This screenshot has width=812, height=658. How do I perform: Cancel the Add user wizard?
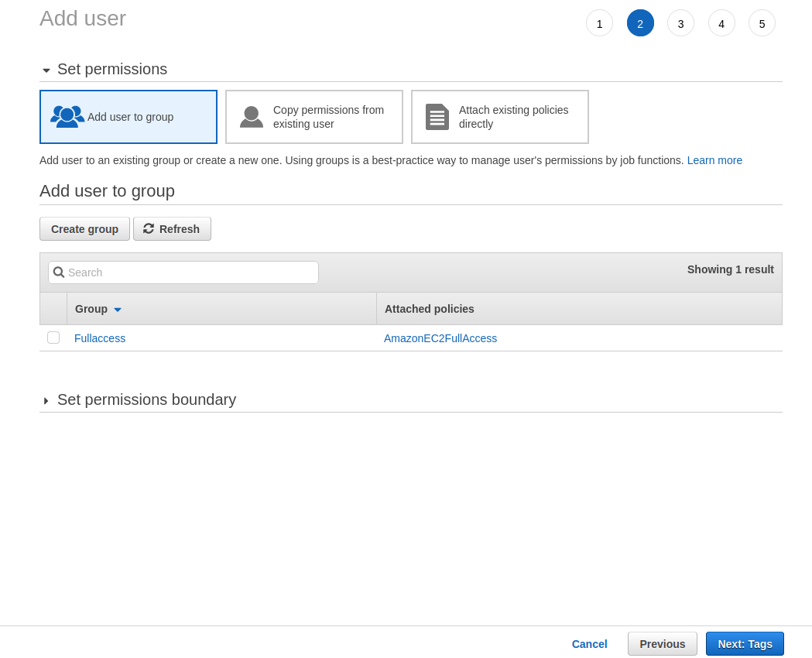[589, 644]
